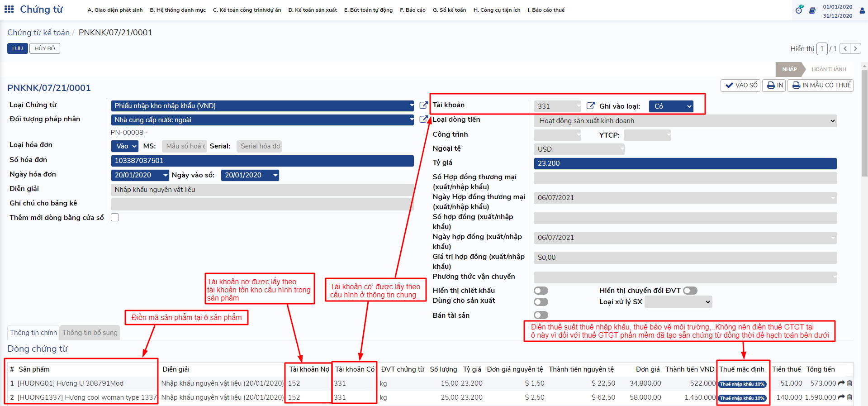Open C. Kế toán công trình/dự án menu
868x406 pixels.
coord(247,10)
